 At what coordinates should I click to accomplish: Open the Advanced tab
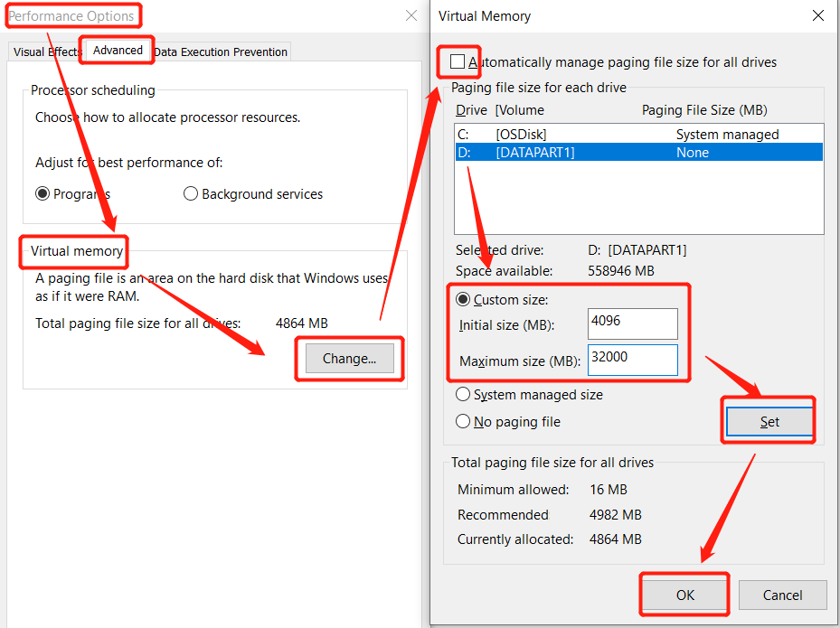pos(116,51)
